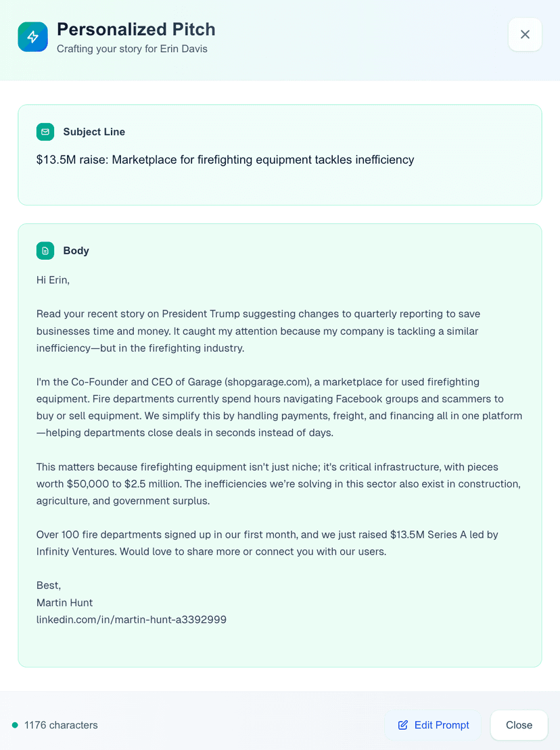Close the dialog with the X button
Screen dimensions: 560x750
tap(525, 34)
